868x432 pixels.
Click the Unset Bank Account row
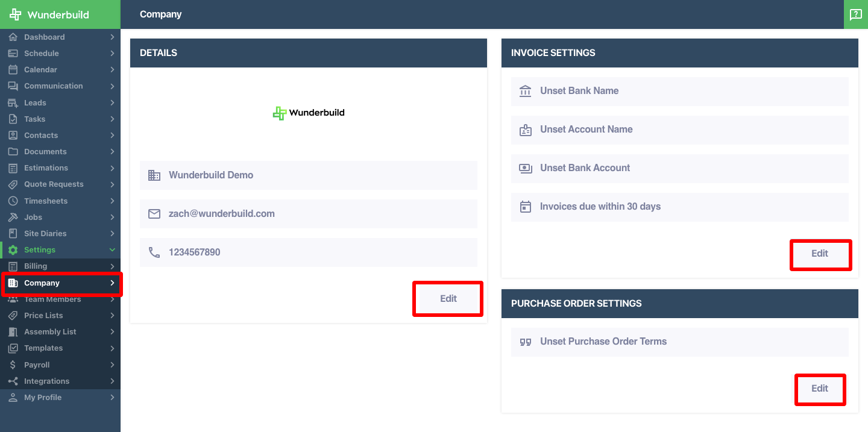coord(680,168)
